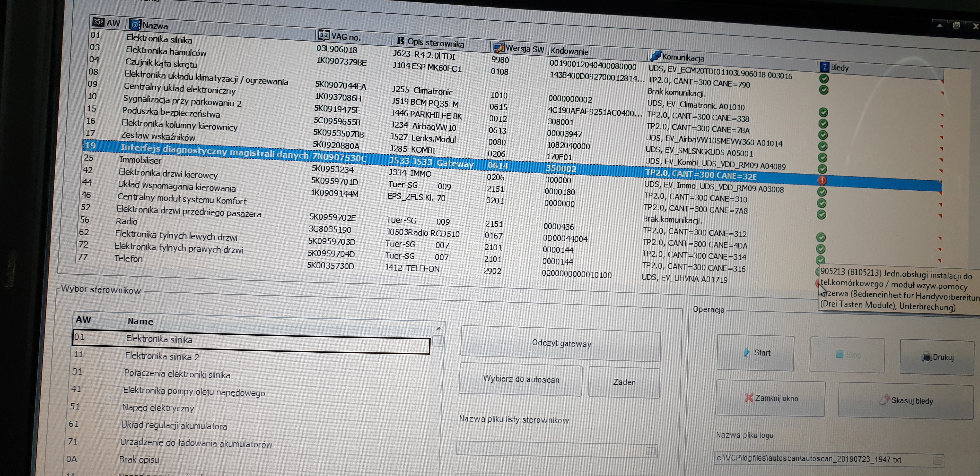Open browse button in log file name field

tap(938, 460)
